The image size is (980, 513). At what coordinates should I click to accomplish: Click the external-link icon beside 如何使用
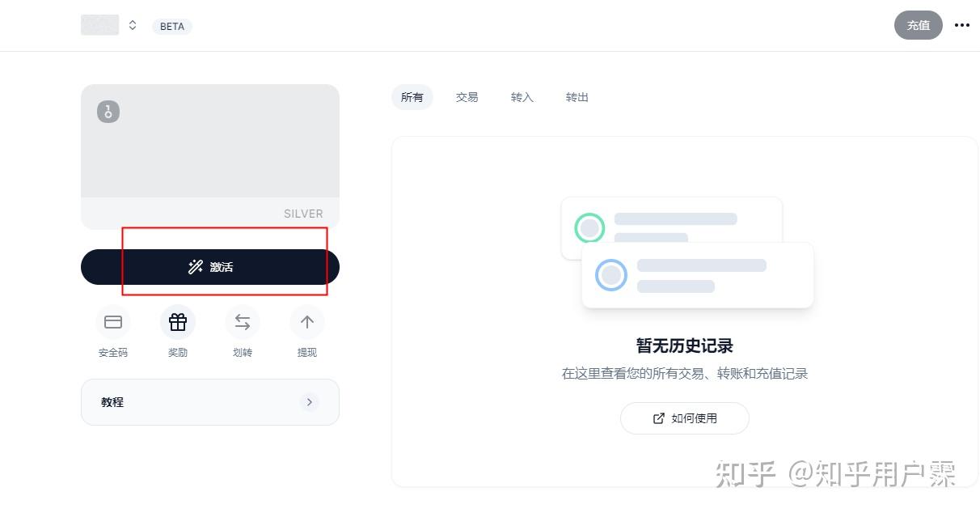tap(660, 418)
